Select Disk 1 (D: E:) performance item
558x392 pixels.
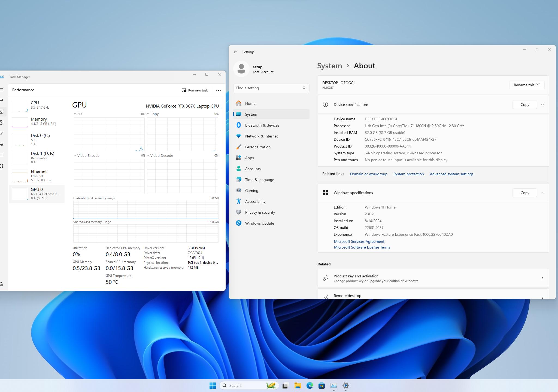(37, 158)
